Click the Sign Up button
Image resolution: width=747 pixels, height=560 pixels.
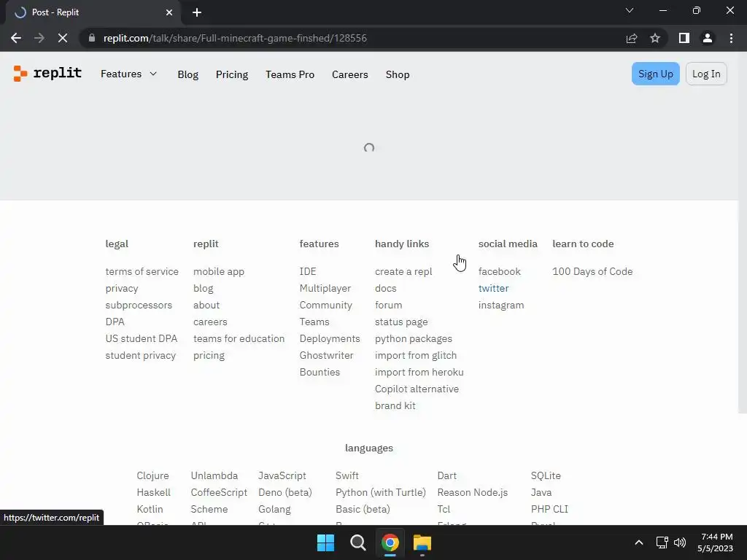click(x=656, y=74)
